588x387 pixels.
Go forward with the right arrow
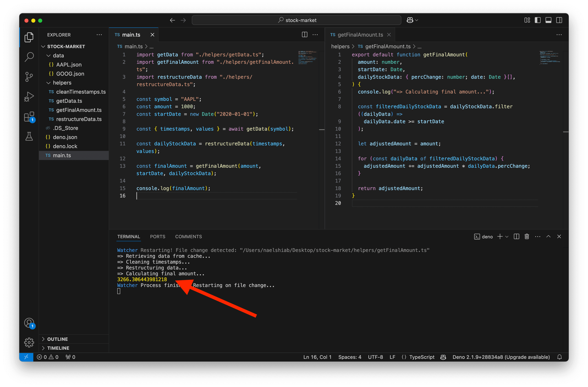click(x=183, y=20)
